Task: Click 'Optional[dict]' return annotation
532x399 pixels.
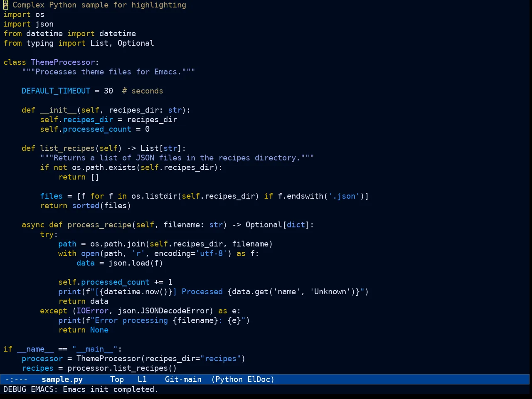Action: [277, 225]
